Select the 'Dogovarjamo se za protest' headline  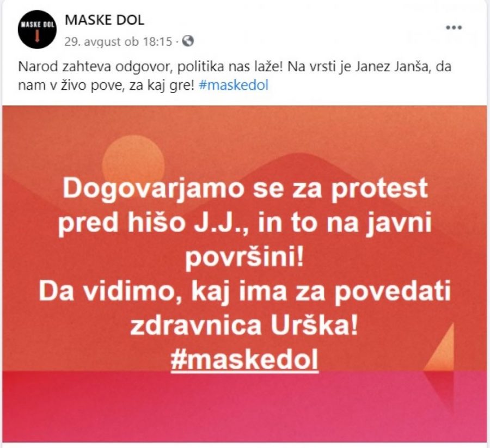(x=246, y=188)
